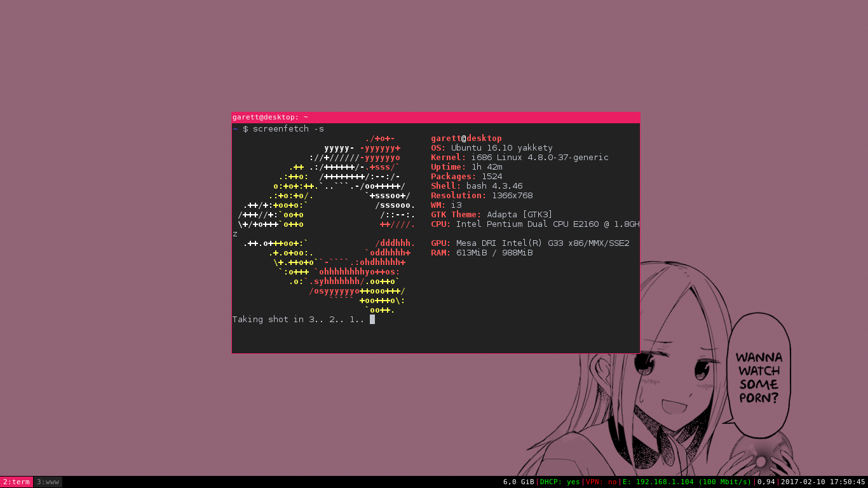Screen dimensions: 868x488
Task: Click the 'DHCP: yes' status entry
Action: tap(560, 482)
